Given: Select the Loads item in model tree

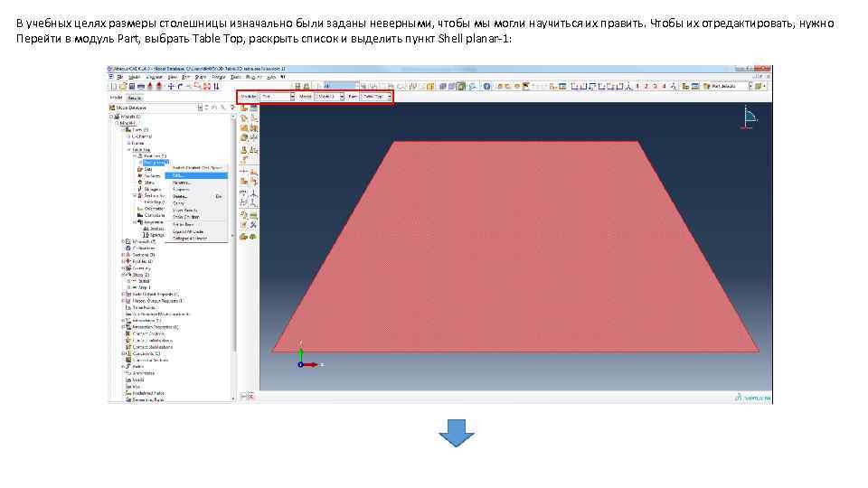Looking at the screenshot, I should point(138,380).
